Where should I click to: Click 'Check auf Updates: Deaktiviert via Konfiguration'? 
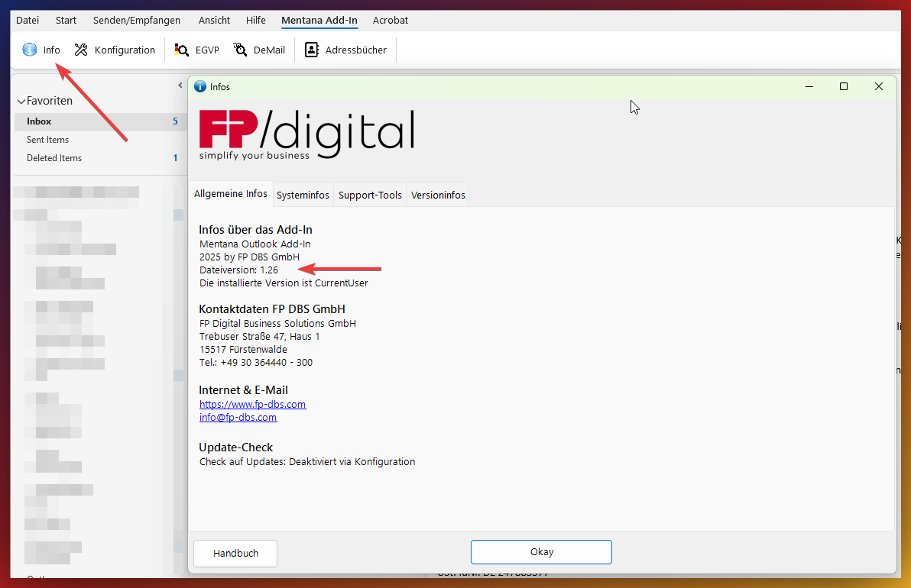[307, 462]
